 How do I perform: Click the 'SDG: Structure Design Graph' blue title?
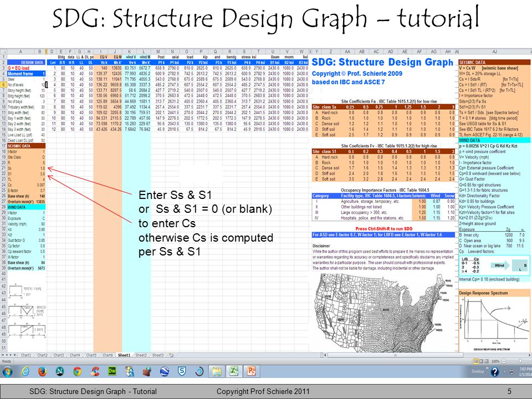click(x=382, y=63)
